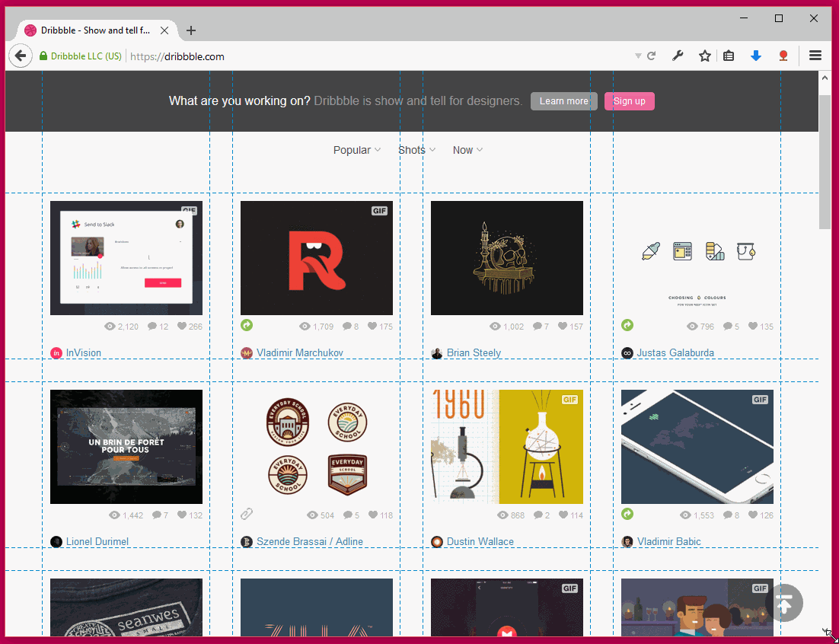Click the attachment icon under Everyday School shot
839x644 pixels.
(x=247, y=515)
